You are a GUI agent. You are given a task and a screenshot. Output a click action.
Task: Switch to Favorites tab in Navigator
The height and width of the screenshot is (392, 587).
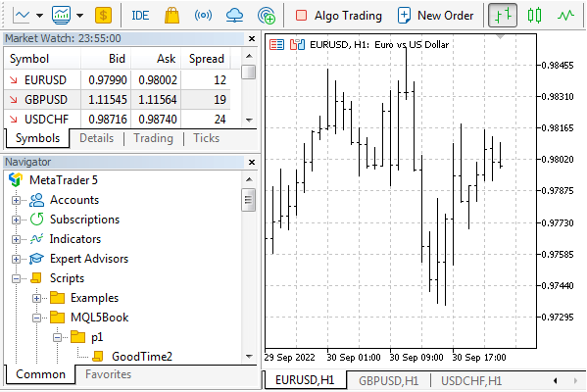pos(108,374)
